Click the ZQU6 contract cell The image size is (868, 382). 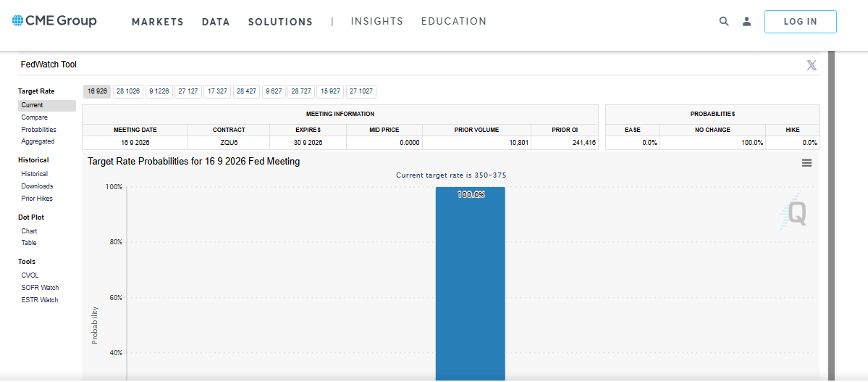point(229,143)
